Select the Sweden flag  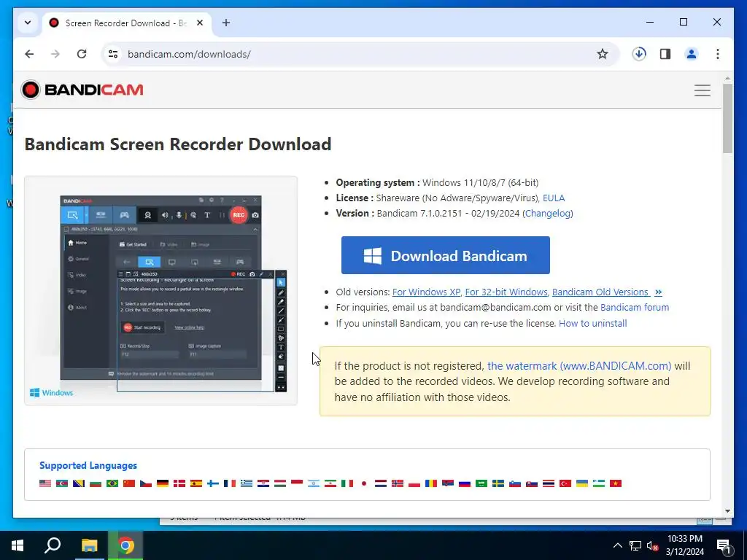(498, 483)
